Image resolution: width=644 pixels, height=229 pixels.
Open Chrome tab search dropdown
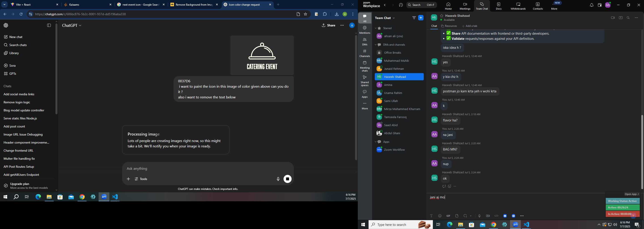tap(4, 5)
